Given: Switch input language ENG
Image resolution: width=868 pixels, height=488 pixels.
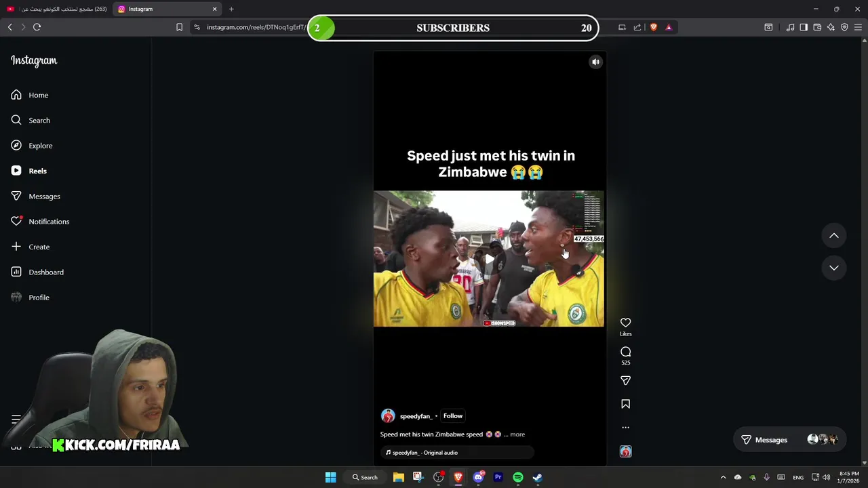Looking at the screenshot, I should (798, 477).
